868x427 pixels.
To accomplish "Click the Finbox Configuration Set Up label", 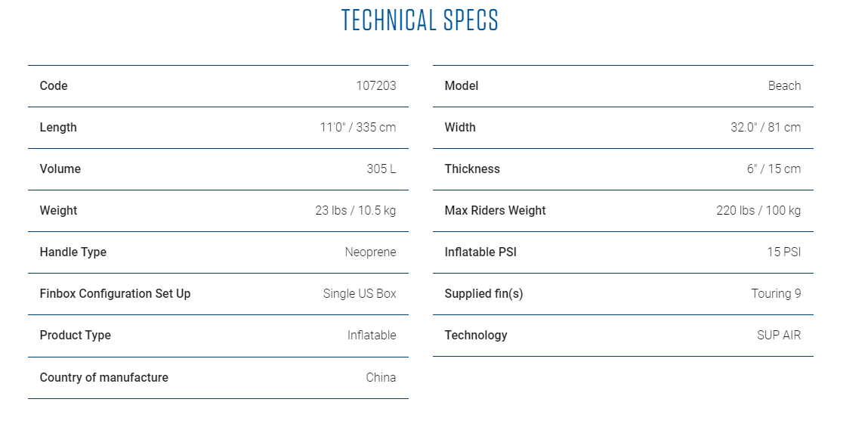I will (115, 293).
